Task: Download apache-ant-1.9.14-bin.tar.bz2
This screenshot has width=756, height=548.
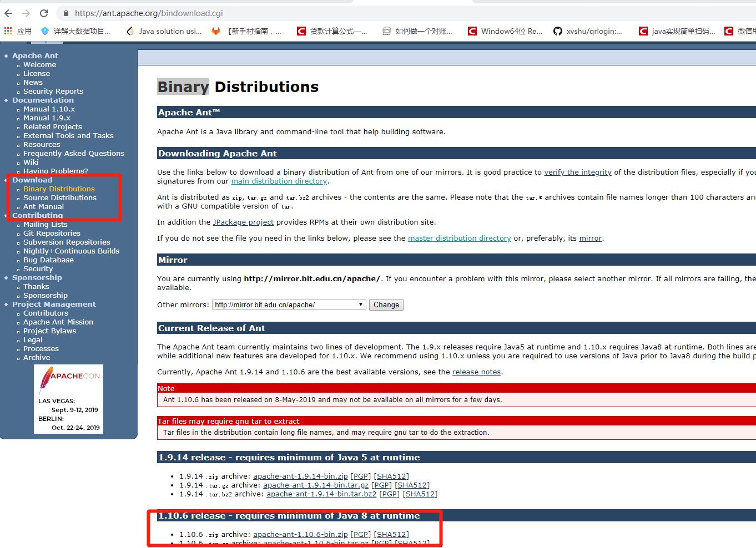Action: (x=321, y=494)
